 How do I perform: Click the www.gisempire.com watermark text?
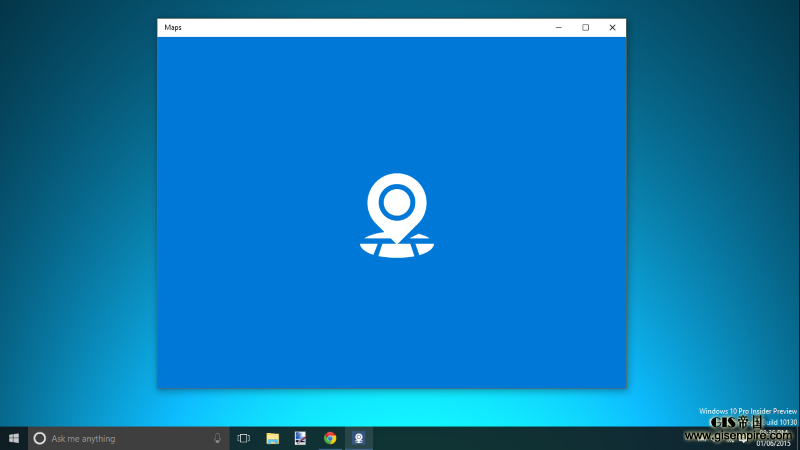(x=738, y=435)
